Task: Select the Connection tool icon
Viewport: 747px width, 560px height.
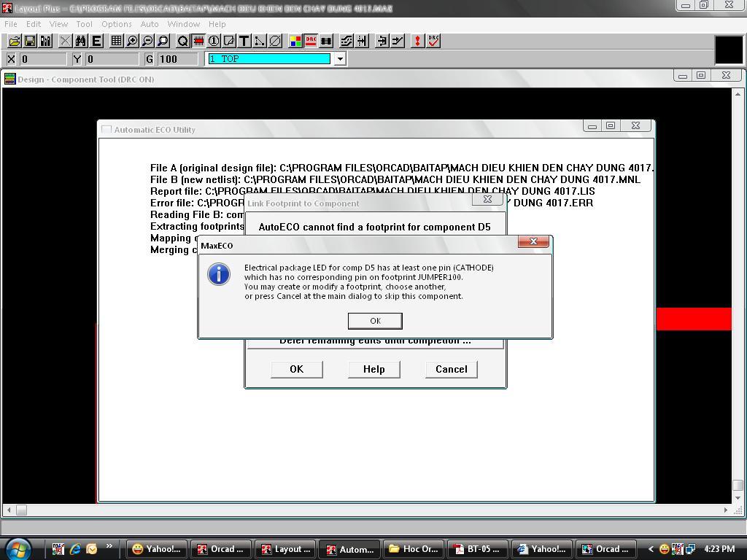Action: [259, 41]
